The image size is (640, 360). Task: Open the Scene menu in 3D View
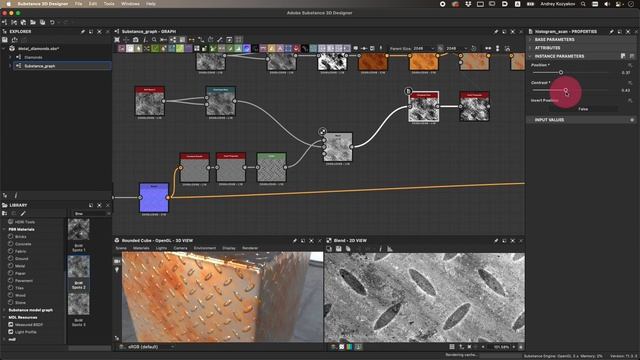pyautogui.click(x=121, y=248)
